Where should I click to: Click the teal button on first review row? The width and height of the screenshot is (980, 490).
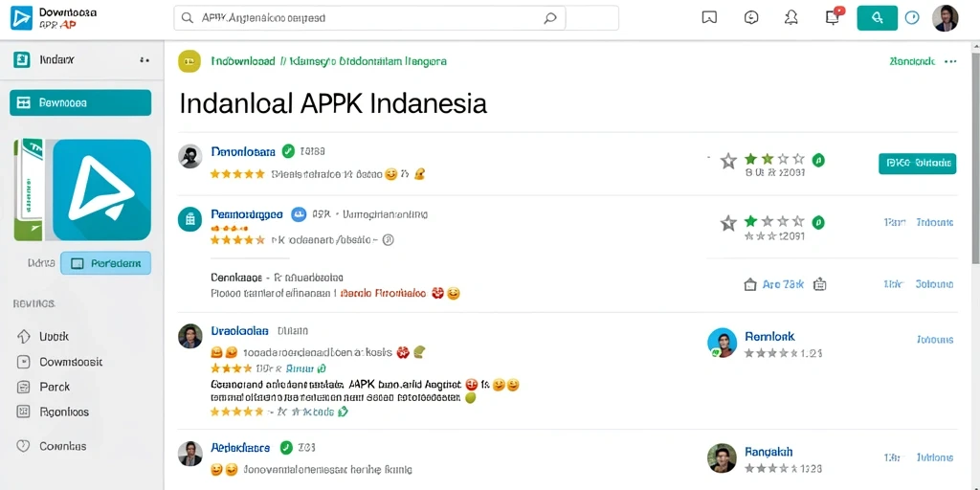point(917,163)
